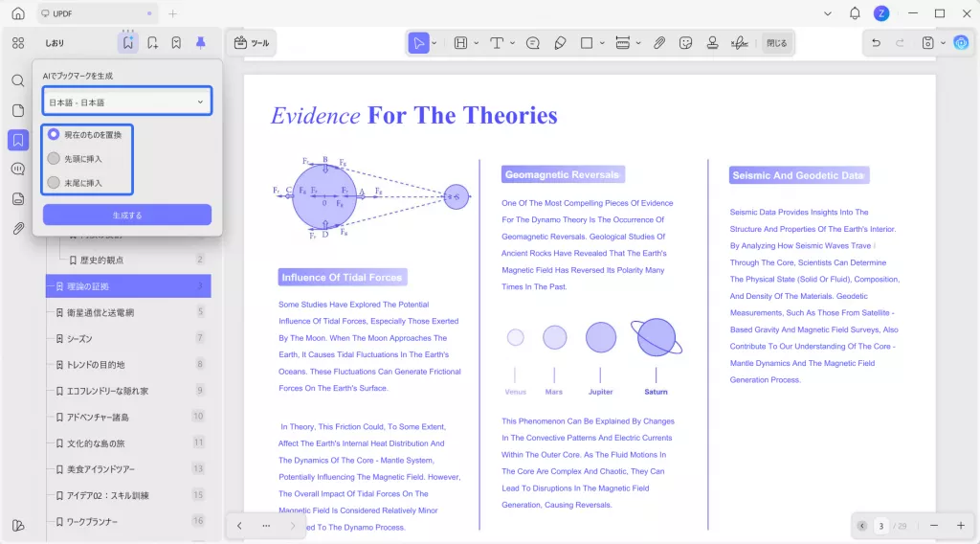
Task: Click the redo arrow icon
Action: pos(900,42)
